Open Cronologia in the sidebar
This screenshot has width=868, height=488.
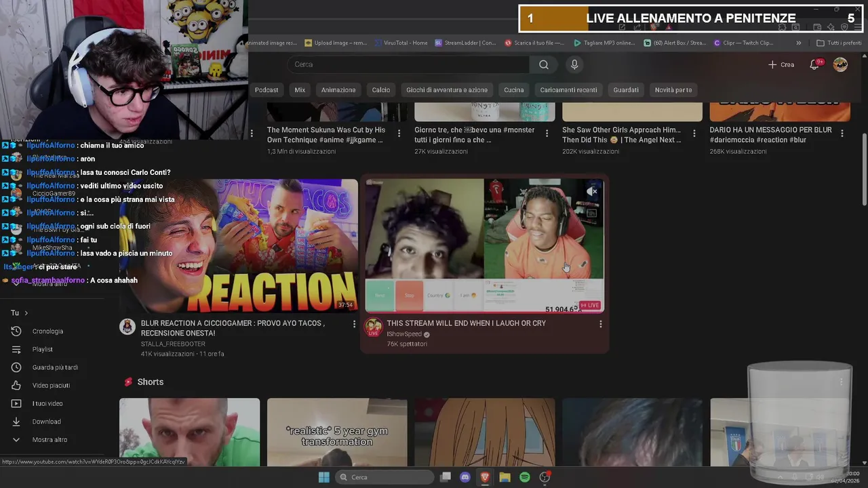(47, 331)
